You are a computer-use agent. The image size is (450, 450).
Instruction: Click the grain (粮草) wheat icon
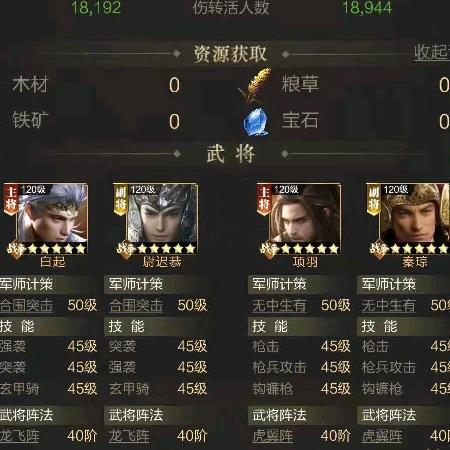coord(255,86)
